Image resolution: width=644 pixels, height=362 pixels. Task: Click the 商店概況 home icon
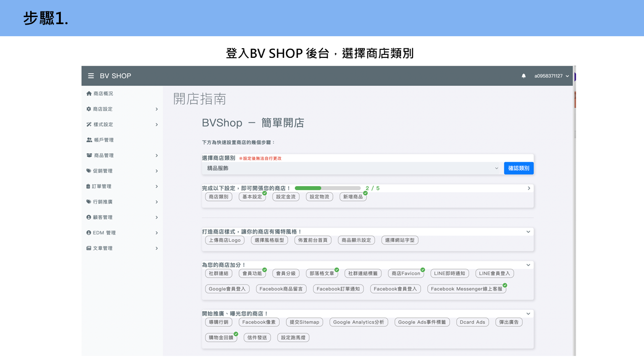89,94
